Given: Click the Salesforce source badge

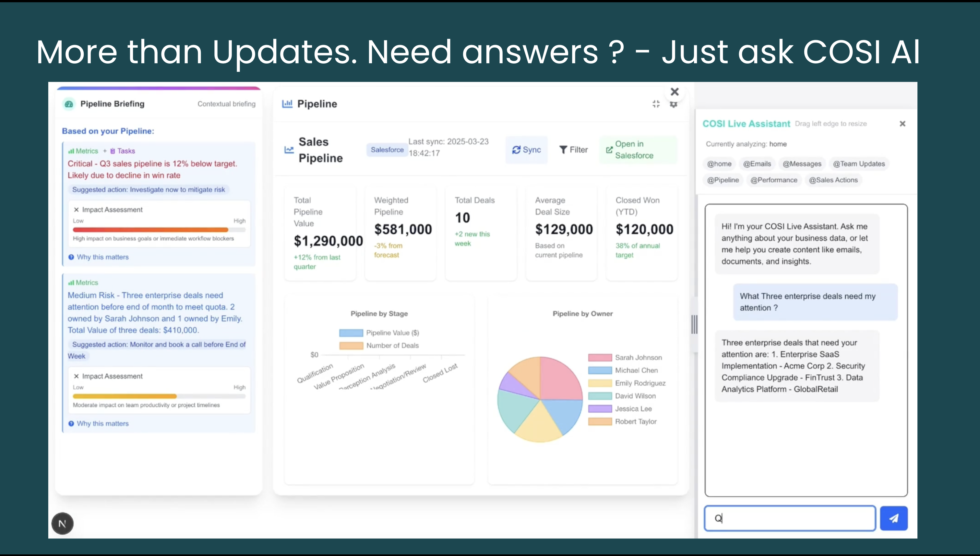Looking at the screenshot, I should [387, 150].
